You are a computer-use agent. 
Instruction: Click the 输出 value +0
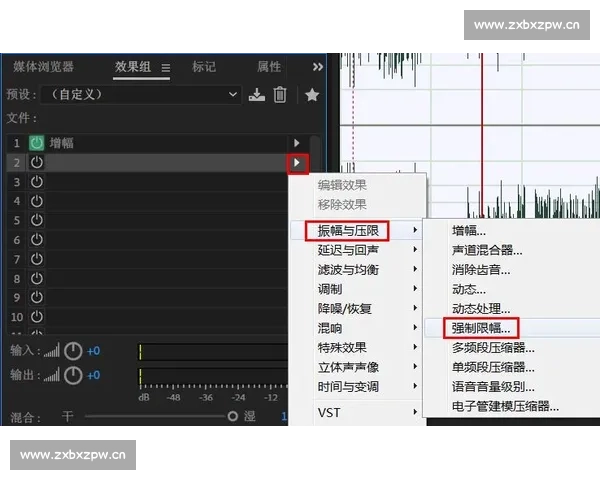pos(93,375)
